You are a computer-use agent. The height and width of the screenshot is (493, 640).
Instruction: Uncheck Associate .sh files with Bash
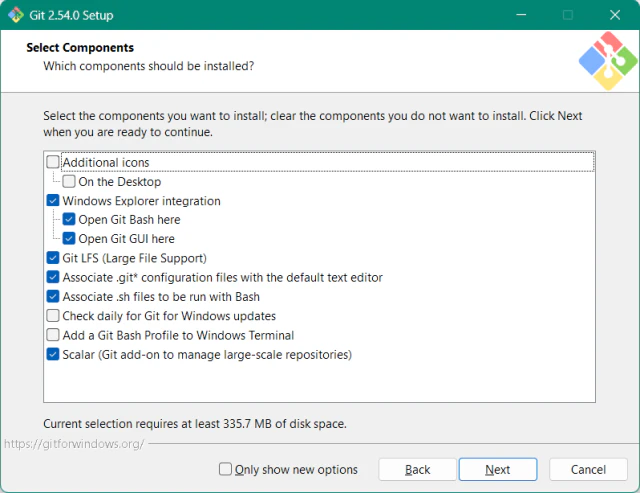[53, 296]
